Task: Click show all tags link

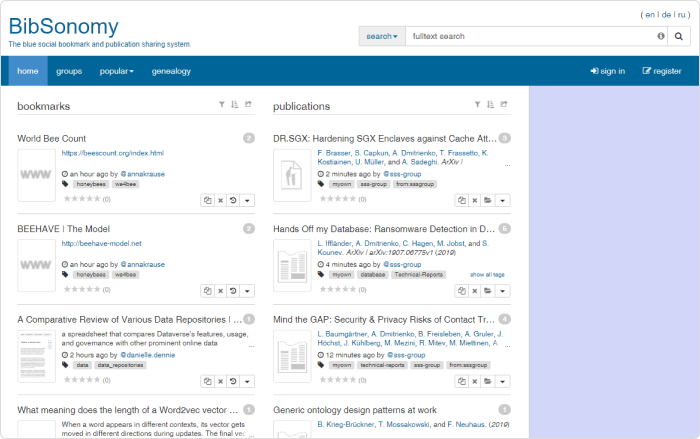Action: 487,275
